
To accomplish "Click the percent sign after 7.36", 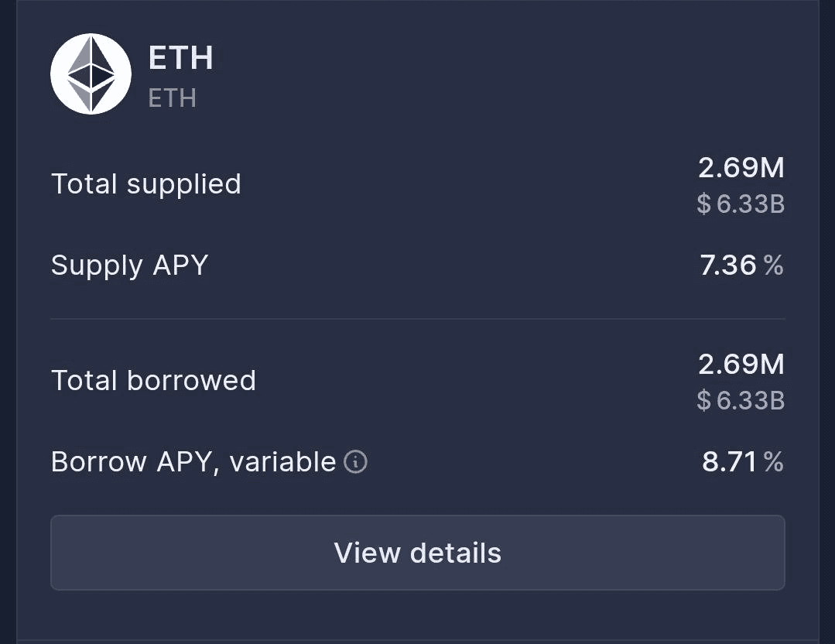I will click(x=774, y=265).
